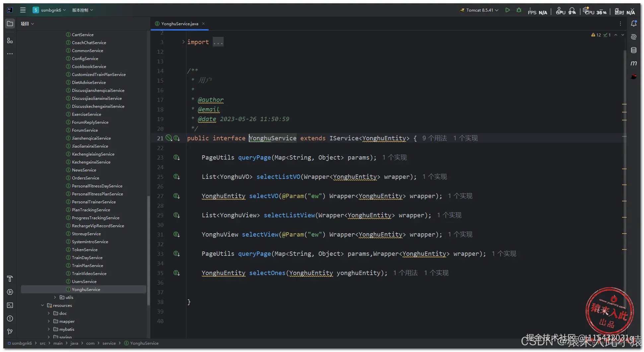
Task: Show more tool windows via ellipsis
Action: (x=10, y=53)
